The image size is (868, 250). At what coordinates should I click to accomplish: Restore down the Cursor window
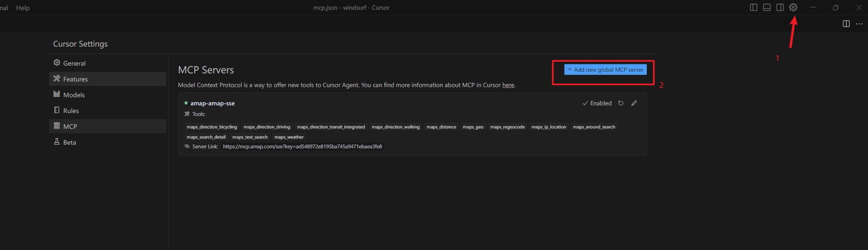[836, 7]
